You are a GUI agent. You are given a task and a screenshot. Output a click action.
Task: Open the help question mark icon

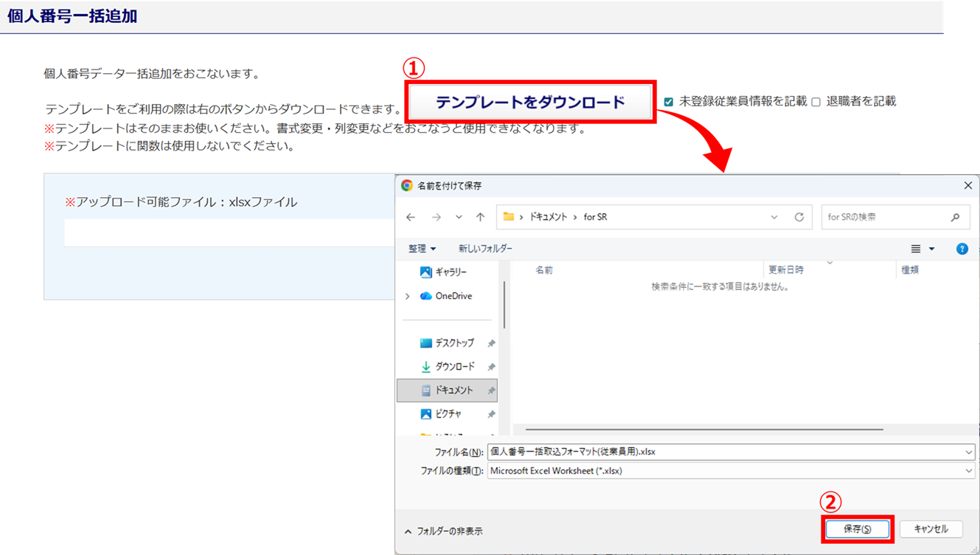962,249
